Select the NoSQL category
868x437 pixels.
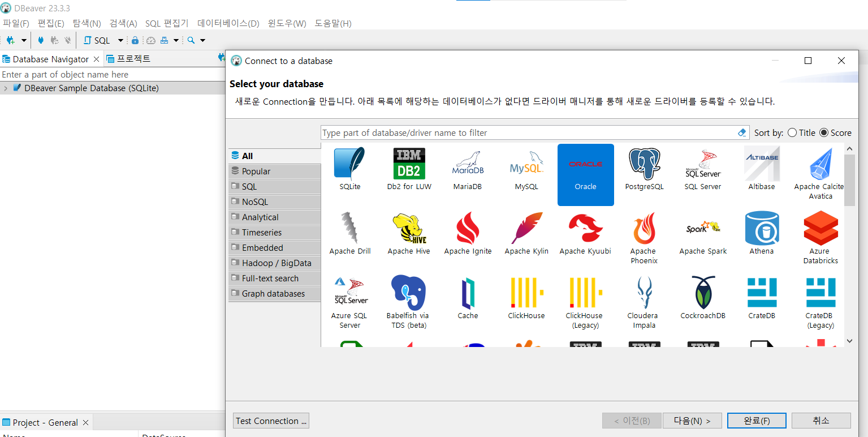coord(275,202)
